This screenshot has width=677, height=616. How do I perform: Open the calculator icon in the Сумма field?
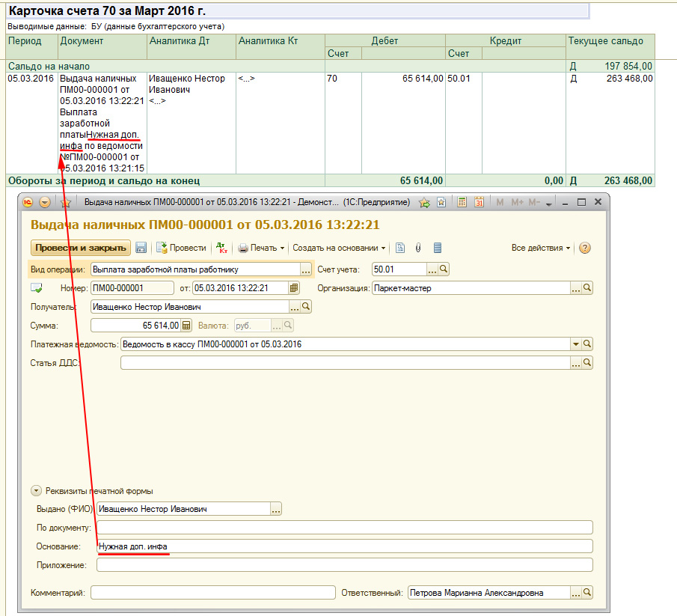(x=186, y=326)
